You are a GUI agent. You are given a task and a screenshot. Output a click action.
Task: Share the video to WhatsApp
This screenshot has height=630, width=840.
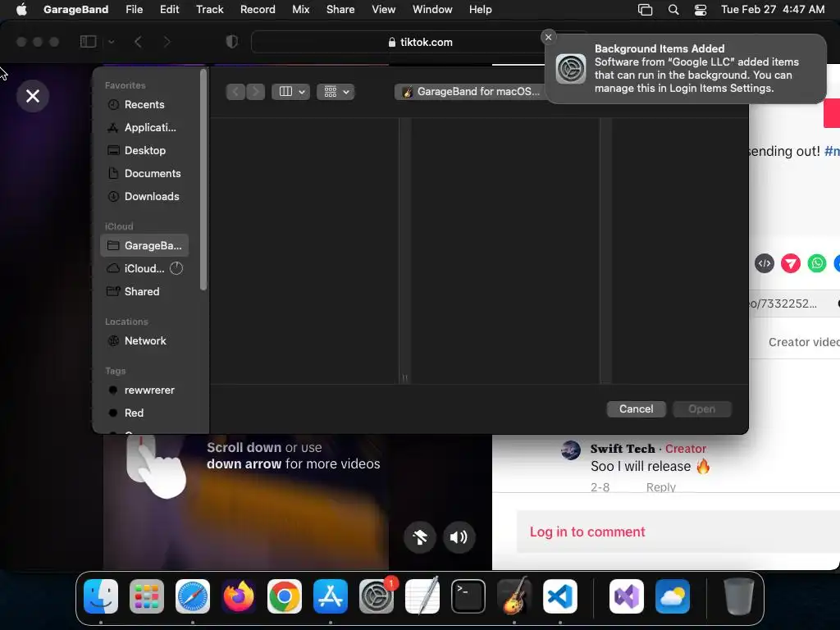point(817,263)
